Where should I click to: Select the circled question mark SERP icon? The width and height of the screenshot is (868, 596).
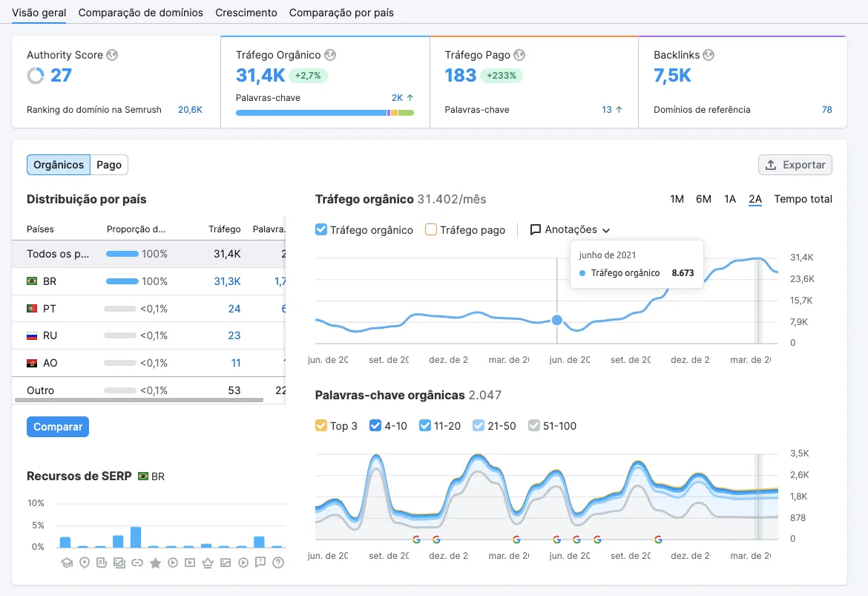(278, 563)
